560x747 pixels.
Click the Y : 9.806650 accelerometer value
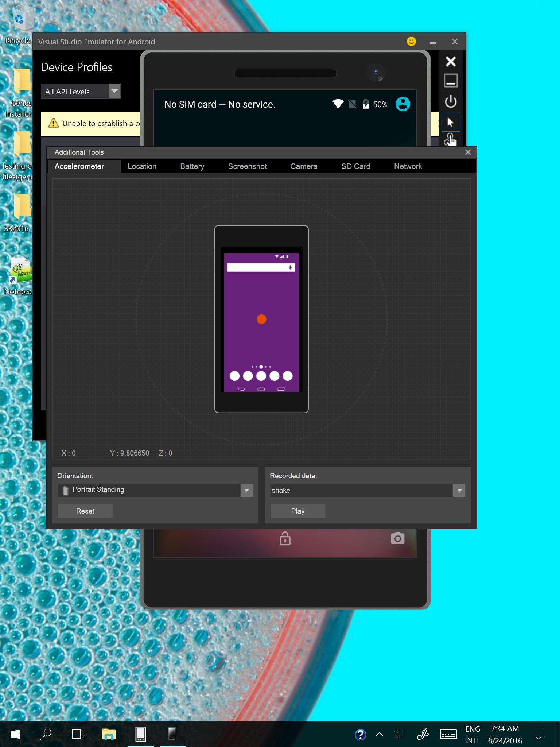pos(129,453)
